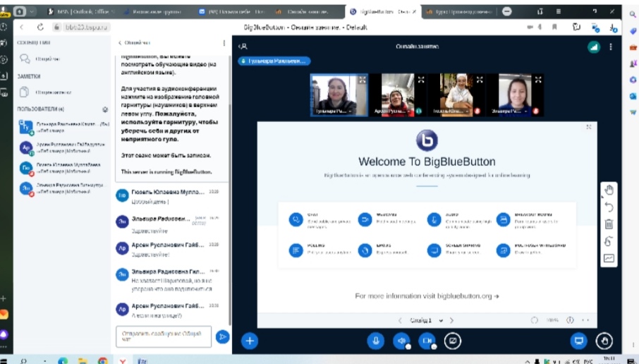Toggle the webcam sharing button
Screen dimensions: 639x364
pyautogui.click(x=427, y=340)
